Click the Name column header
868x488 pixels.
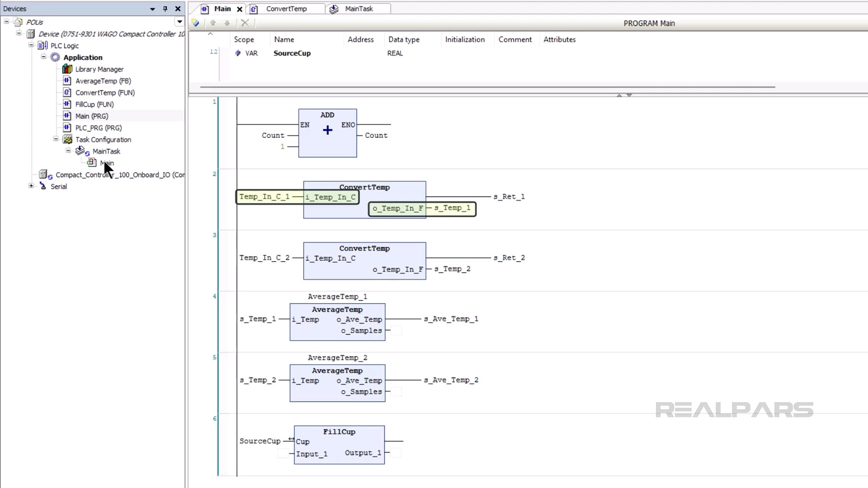(x=284, y=40)
